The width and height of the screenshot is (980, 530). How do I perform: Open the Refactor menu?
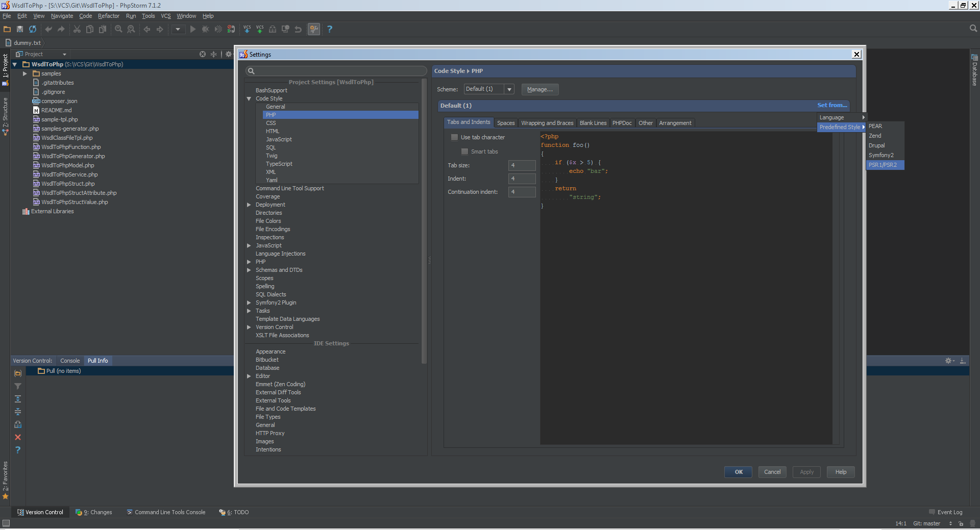(x=109, y=16)
